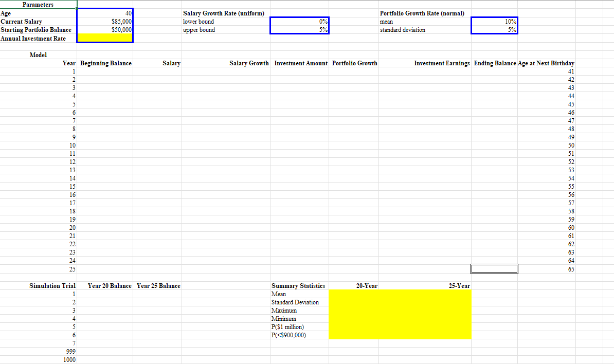614x364 pixels.
Task: Click the 'Investment Amount' column header
Action: click(x=301, y=63)
